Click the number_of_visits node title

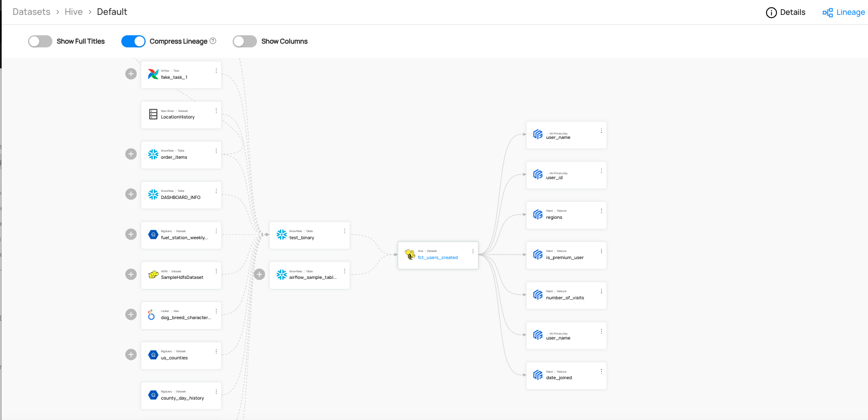(x=565, y=298)
